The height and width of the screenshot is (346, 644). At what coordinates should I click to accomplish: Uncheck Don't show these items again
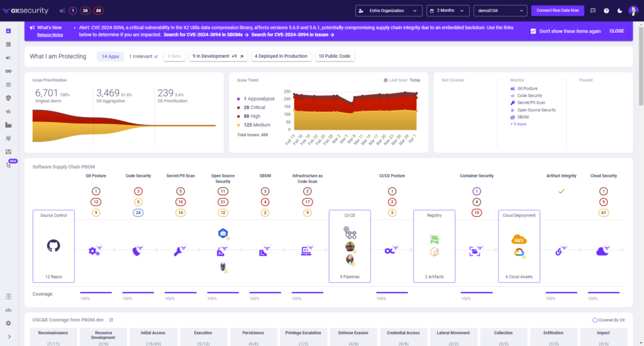tap(533, 31)
